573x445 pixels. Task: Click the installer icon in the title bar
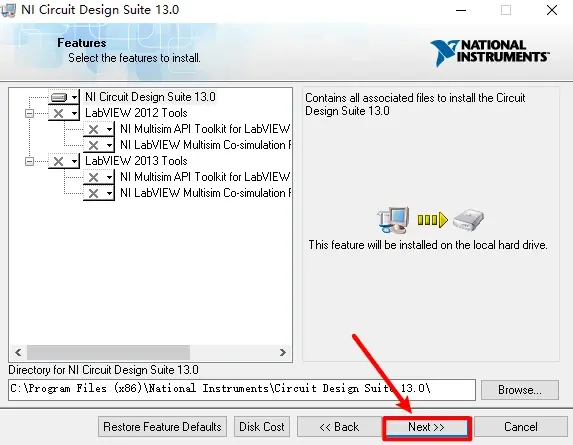[8, 10]
